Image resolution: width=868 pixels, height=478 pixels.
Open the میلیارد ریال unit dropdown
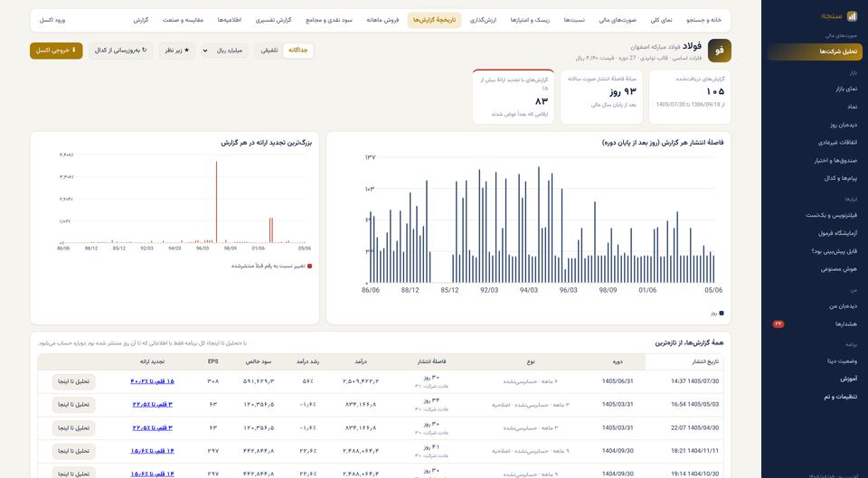click(x=224, y=51)
